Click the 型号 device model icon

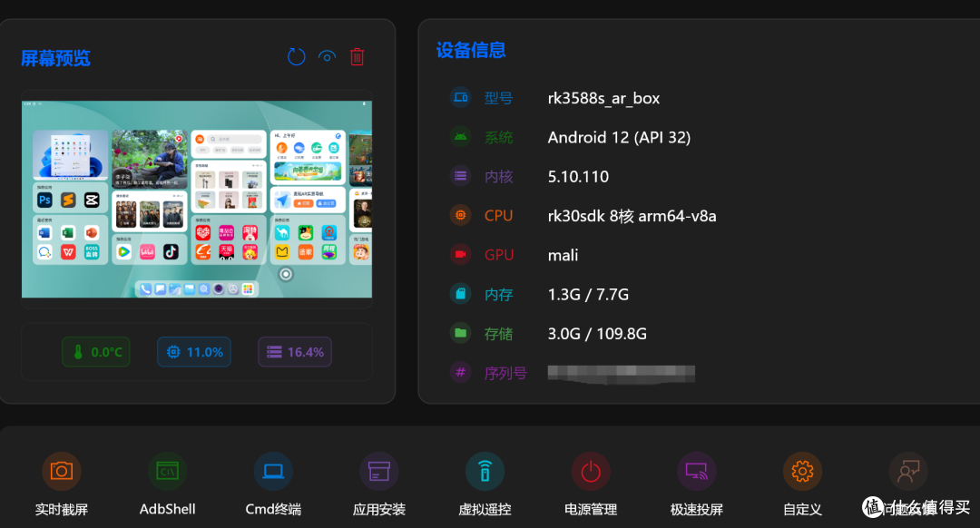(461, 97)
